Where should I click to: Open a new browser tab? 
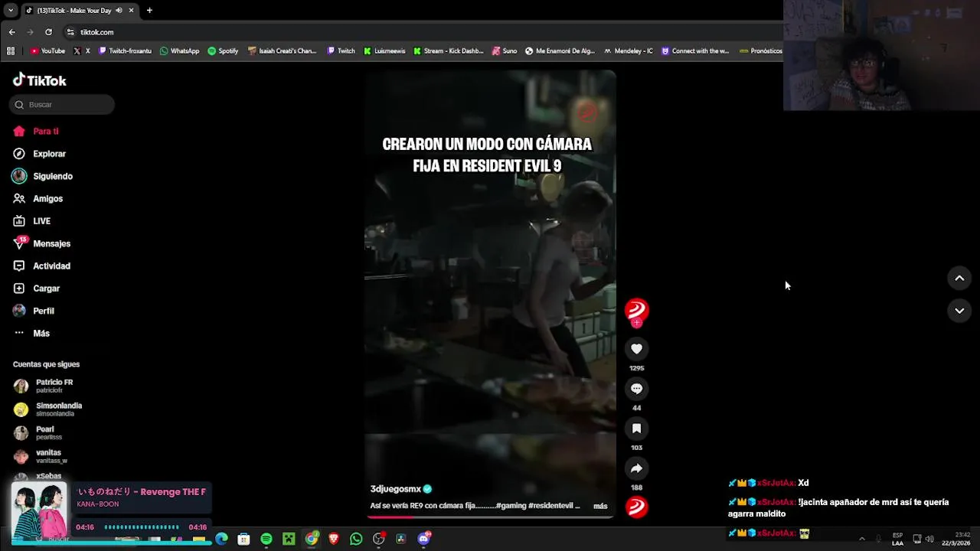149,11
